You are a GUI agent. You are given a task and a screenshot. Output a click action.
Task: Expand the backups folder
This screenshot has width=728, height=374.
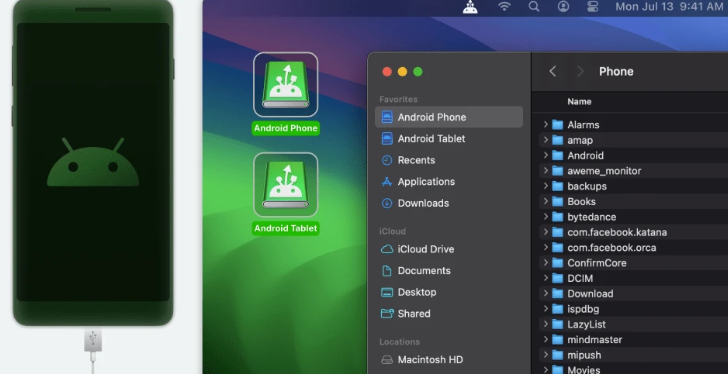[x=546, y=186]
